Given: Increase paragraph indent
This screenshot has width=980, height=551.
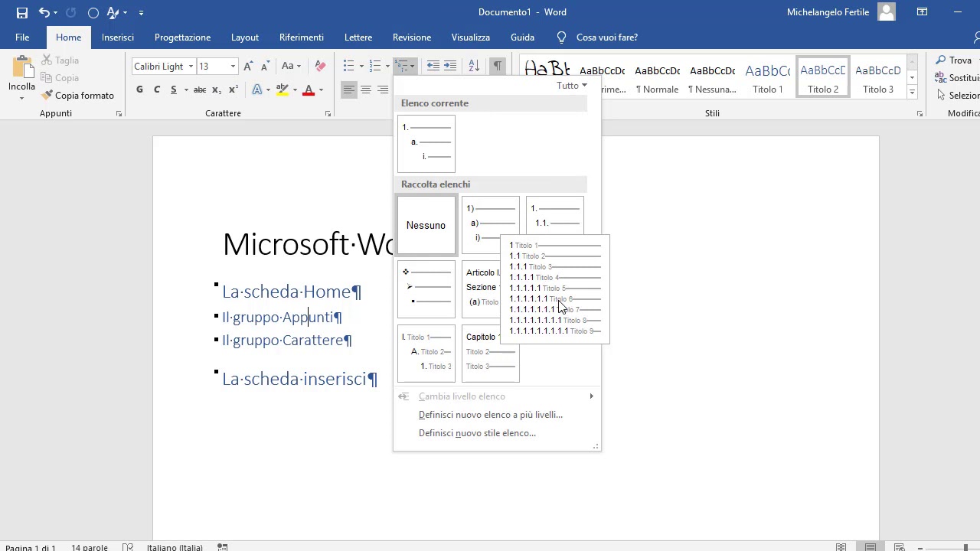Looking at the screenshot, I should [x=450, y=66].
